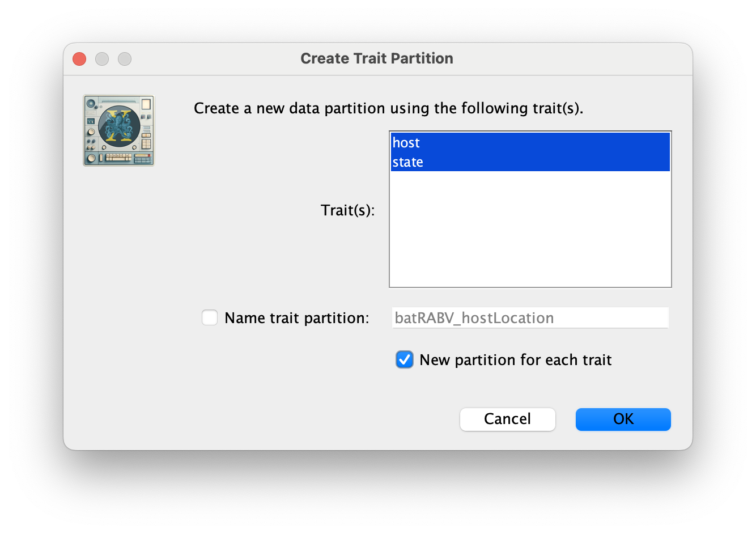Select the host trait in list
756x534 pixels.
click(530, 142)
